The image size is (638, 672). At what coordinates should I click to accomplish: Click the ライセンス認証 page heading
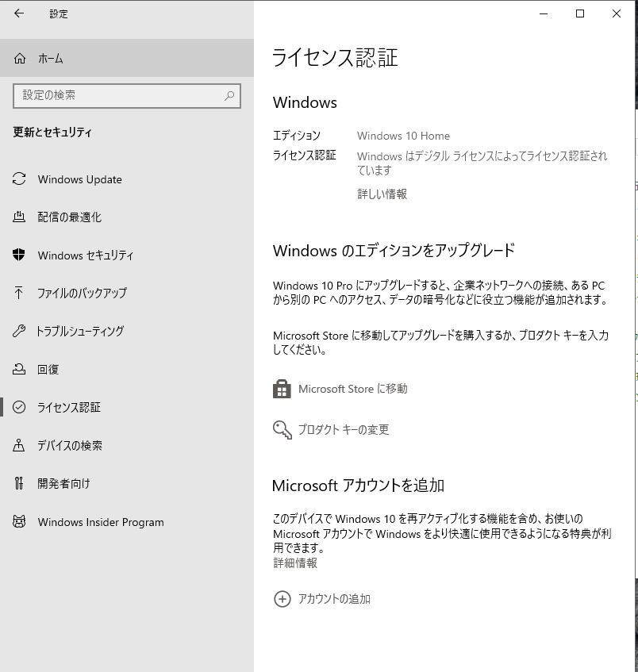[336, 57]
